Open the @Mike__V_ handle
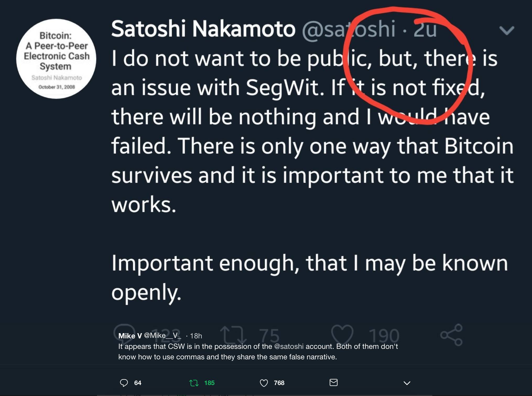532x396 pixels. 162,335
